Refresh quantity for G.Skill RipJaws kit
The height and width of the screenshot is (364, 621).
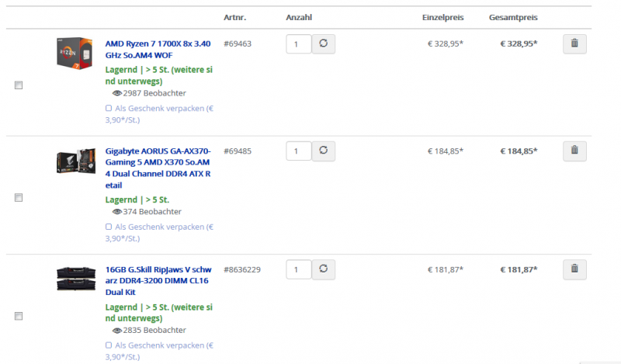coord(324,269)
